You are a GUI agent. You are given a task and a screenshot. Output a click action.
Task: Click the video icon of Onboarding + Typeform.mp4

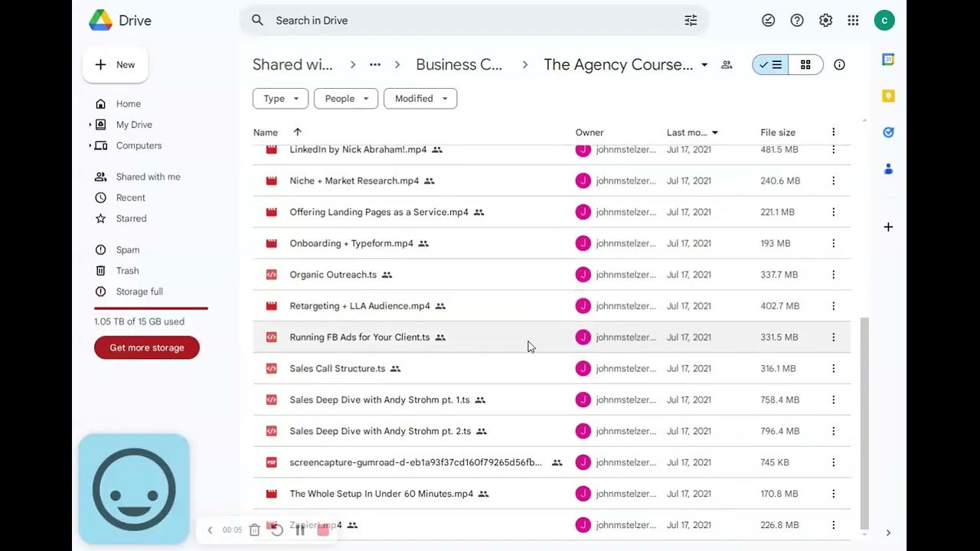point(271,243)
